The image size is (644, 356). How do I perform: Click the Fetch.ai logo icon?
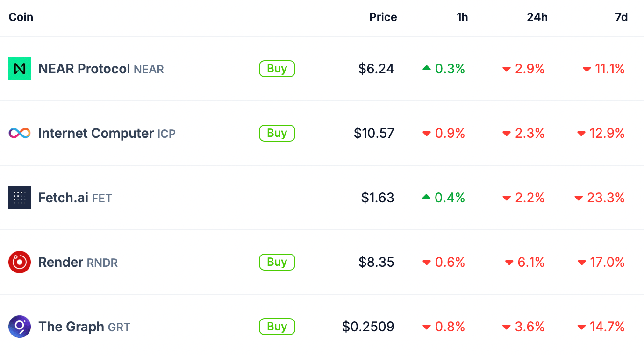[20, 198]
